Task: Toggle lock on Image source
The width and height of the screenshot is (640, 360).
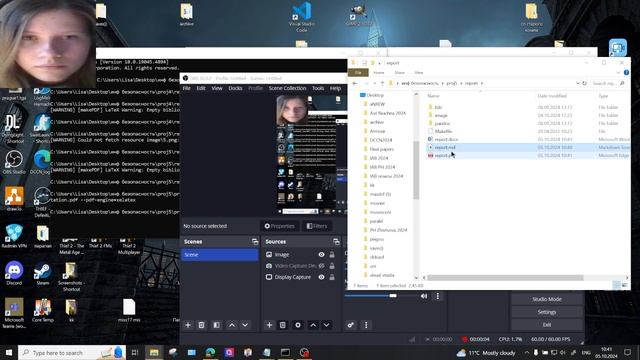Action: click(x=332, y=255)
